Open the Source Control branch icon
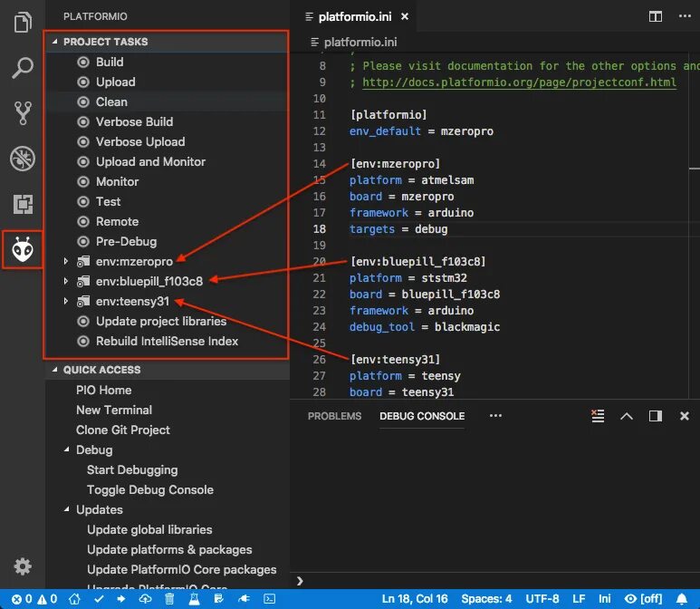 click(23, 113)
